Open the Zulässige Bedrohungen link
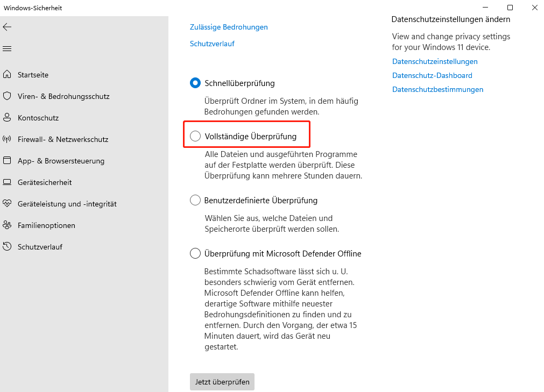 pos(229,27)
